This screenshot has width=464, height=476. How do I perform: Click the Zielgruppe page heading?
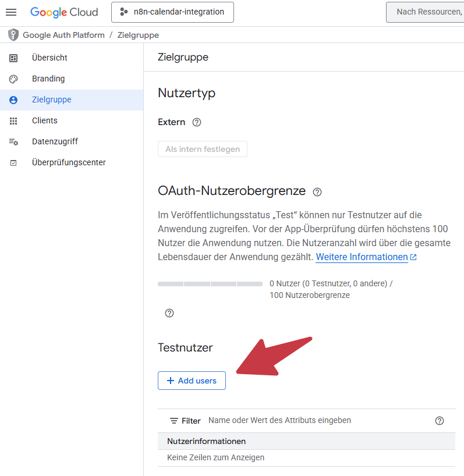[x=183, y=58]
